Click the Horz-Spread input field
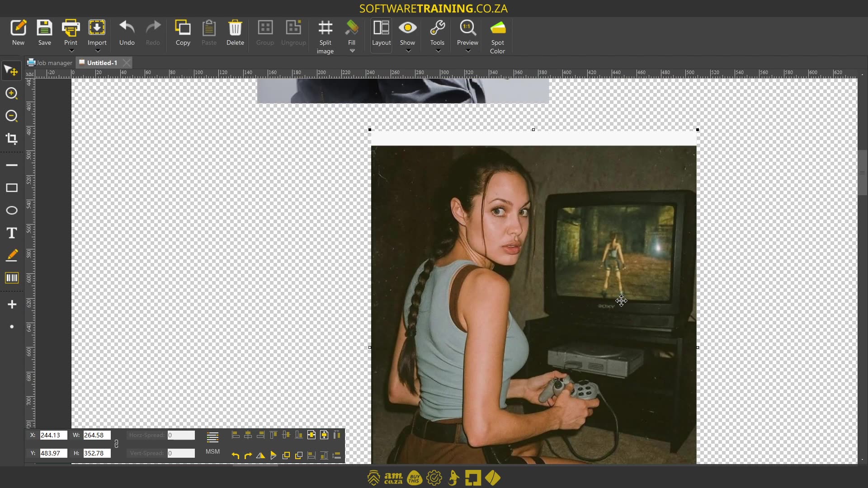868x488 pixels. pos(181,435)
